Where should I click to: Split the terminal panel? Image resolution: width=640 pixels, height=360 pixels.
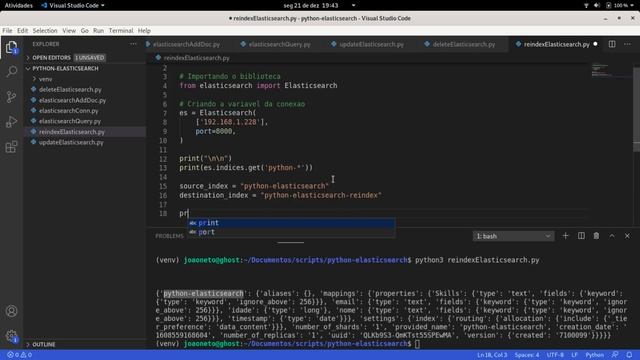click(581, 236)
